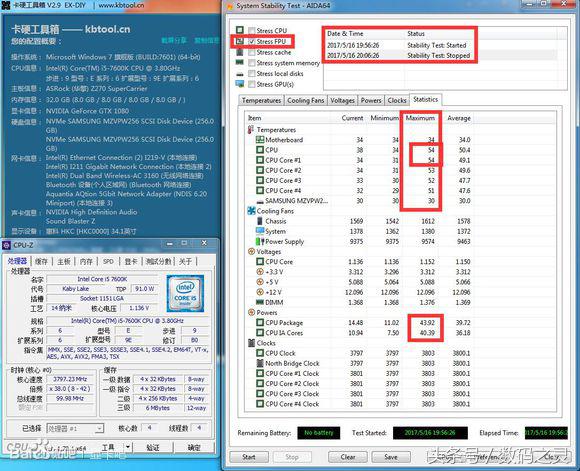Click the CPU Core #1 temperature icon
The image size is (580, 471).
click(x=260, y=160)
